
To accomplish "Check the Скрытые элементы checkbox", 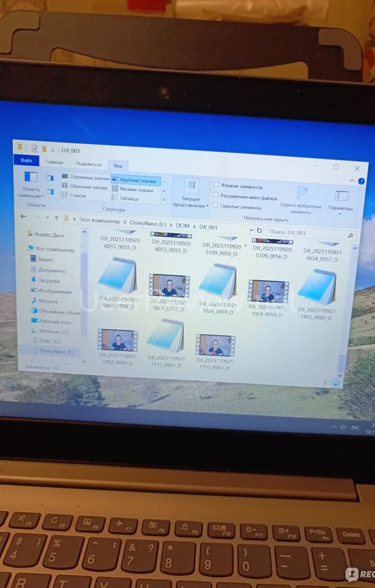I will pos(216,205).
